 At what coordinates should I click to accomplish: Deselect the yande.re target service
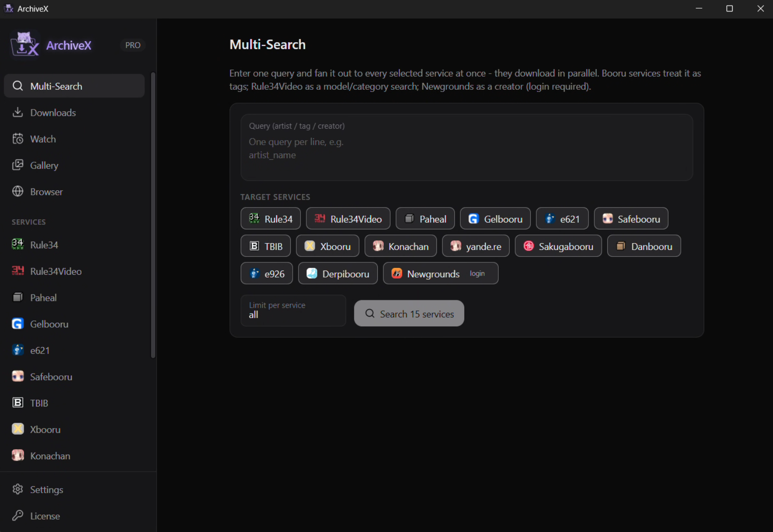(x=476, y=246)
